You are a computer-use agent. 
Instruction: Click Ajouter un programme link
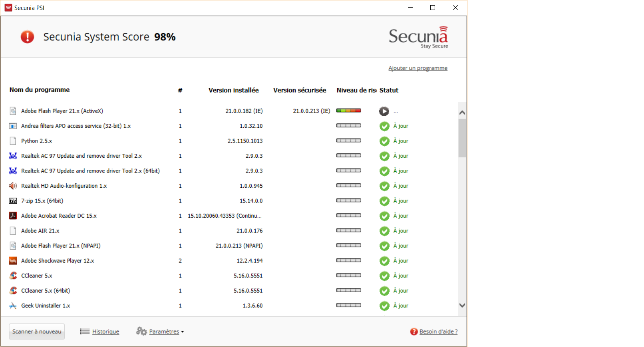pos(418,68)
